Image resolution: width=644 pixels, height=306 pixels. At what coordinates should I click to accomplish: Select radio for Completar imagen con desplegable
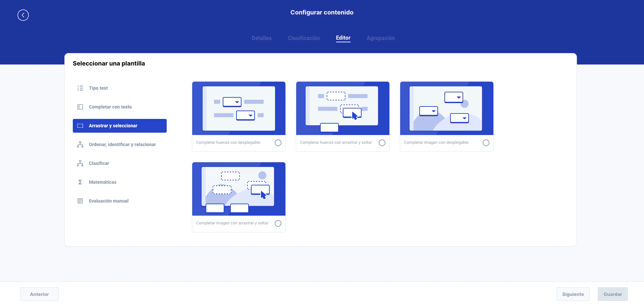[x=486, y=143]
